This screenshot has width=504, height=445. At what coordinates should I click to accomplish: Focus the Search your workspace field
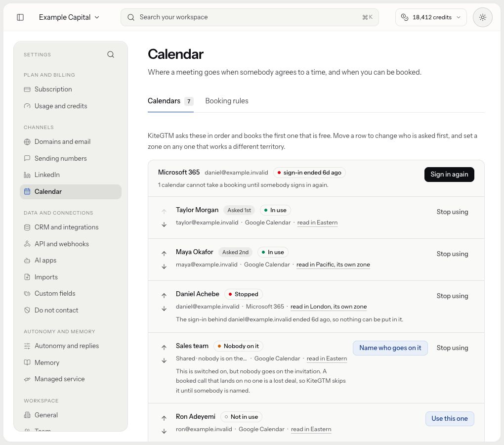250,17
